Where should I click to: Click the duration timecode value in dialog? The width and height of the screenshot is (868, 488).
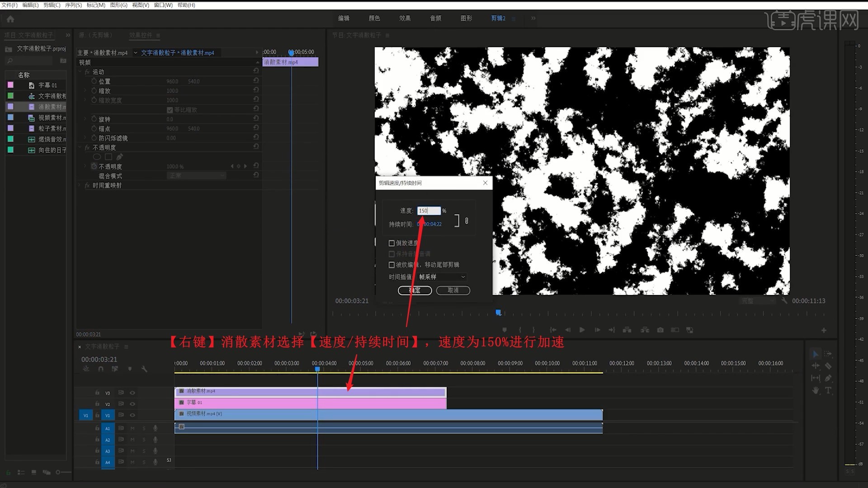pyautogui.click(x=429, y=225)
